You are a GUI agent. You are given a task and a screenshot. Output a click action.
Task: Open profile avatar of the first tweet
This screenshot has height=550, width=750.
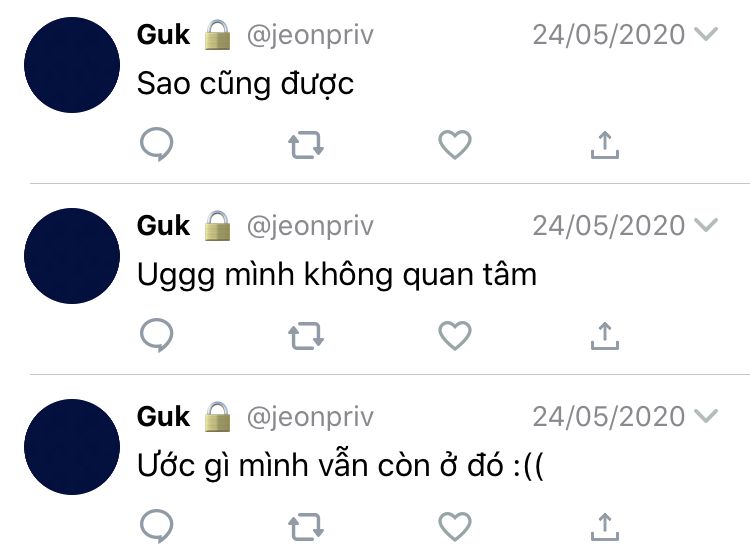tap(72, 65)
